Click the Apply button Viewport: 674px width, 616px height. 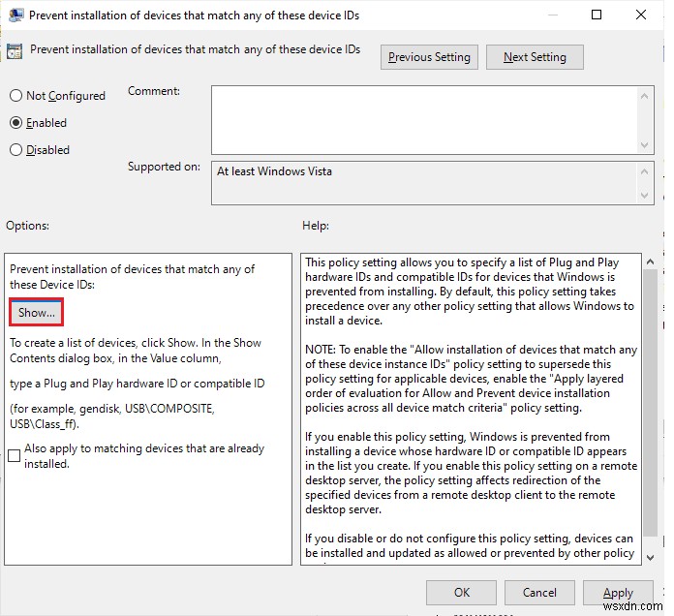coord(618,593)
